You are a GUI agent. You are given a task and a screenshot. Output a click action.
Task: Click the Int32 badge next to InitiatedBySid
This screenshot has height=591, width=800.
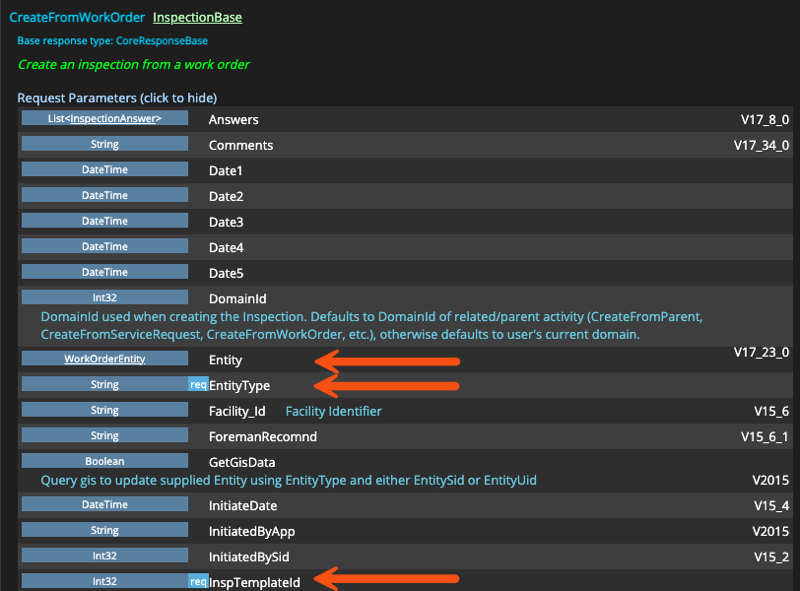click(x=104, y=555)
